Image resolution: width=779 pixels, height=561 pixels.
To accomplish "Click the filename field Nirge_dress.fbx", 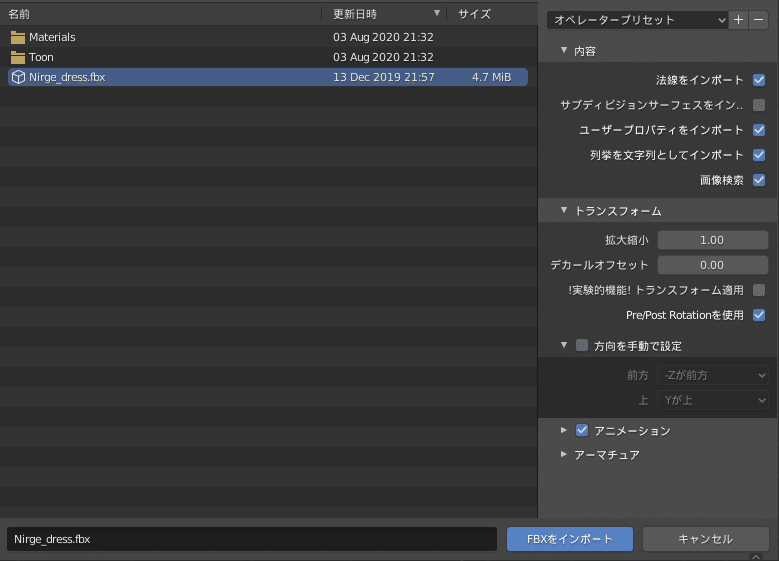I will point(252,539).
